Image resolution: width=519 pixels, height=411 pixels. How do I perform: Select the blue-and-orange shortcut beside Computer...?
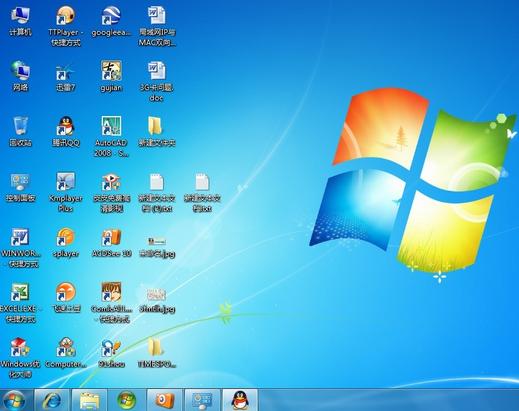pyautogui.click(x=111, y=353)
